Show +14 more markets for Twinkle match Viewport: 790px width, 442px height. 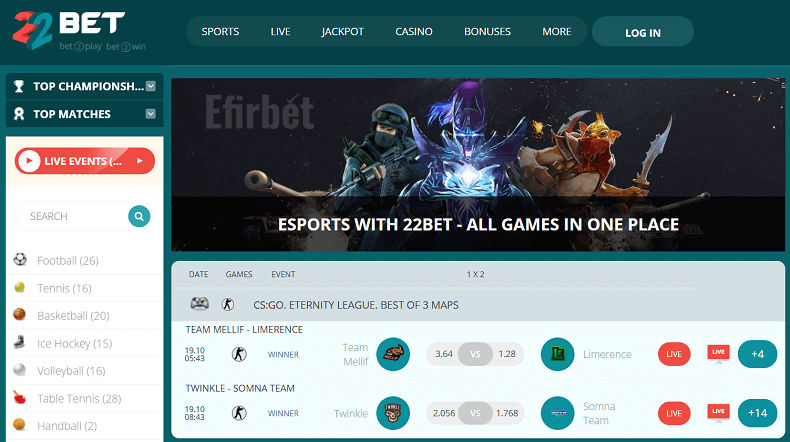(757, 413)
